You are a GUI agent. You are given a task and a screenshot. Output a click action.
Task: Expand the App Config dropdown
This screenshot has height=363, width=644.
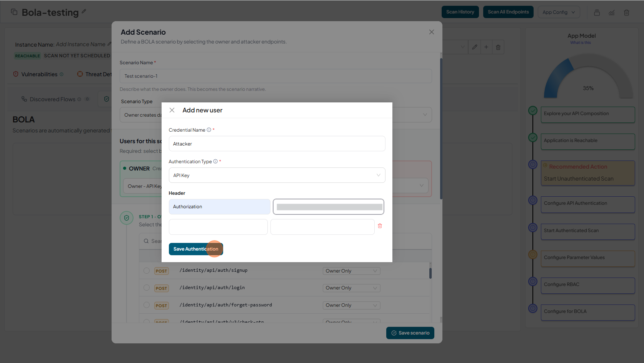tap(559, 12)
